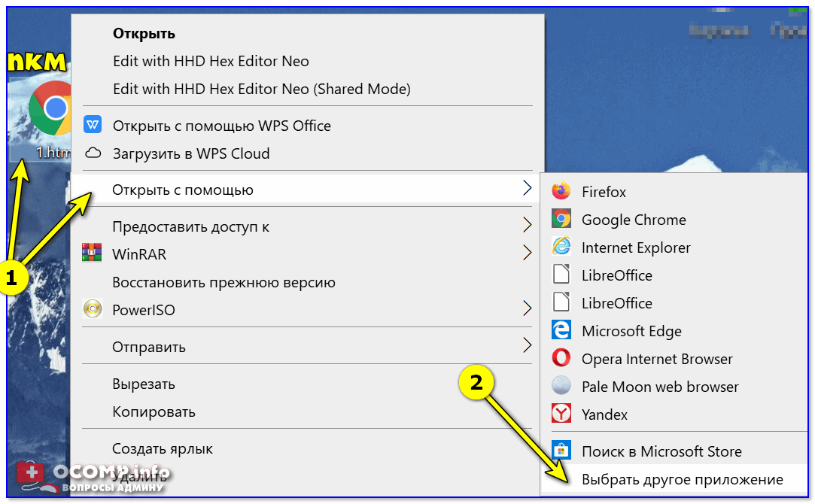The image size is (815, 504).
Task: Expand the PowerISO submenu arrow
Action: point(527,310)
